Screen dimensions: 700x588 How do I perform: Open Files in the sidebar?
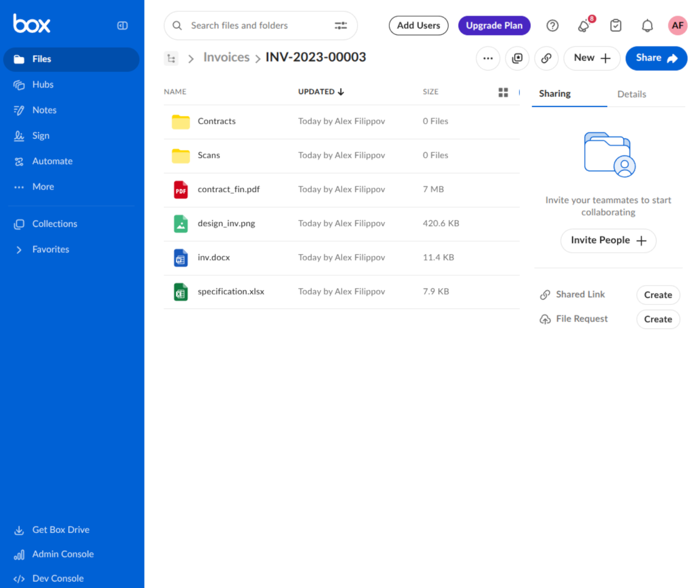click(x=71, y=59)
